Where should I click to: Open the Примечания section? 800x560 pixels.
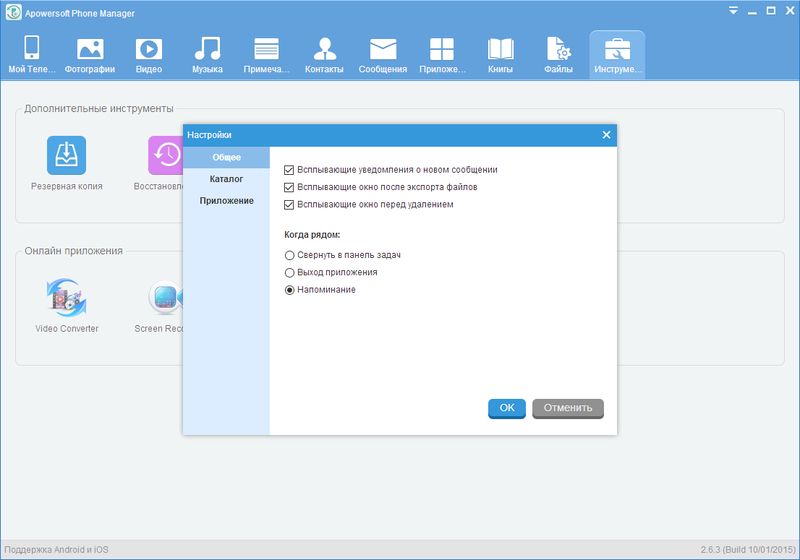[x=266, y=55]
